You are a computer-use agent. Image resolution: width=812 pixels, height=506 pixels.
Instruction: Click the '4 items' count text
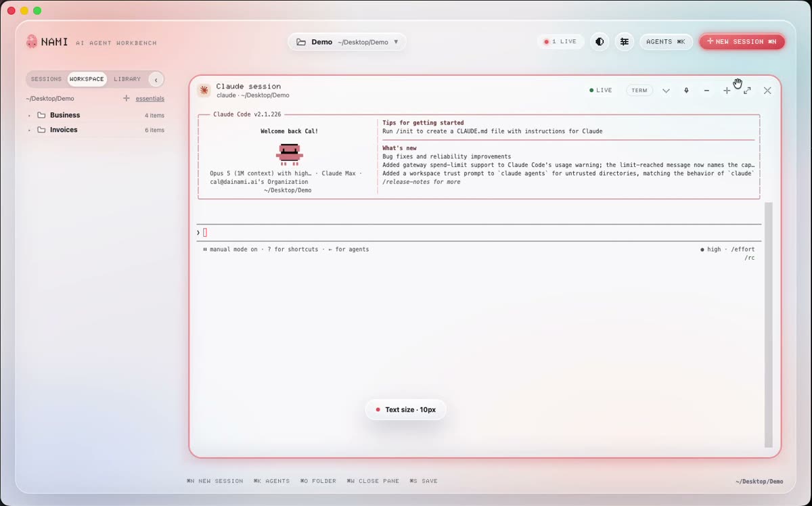click(154, 116)
